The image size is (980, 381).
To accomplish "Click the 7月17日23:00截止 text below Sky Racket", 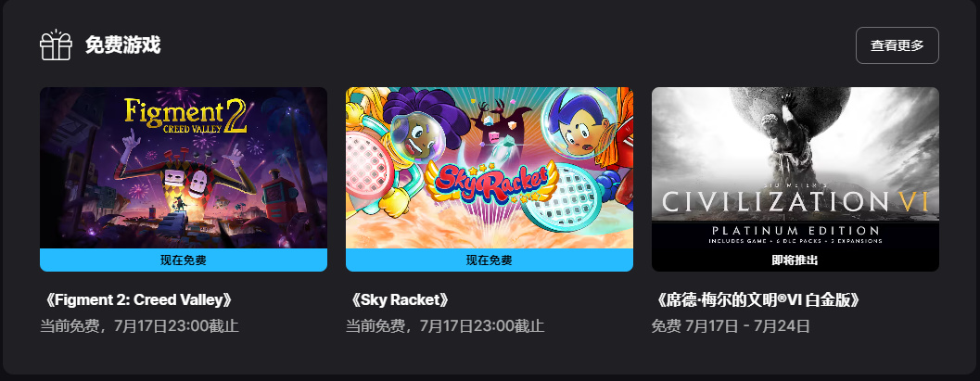I will click(482, 326).
